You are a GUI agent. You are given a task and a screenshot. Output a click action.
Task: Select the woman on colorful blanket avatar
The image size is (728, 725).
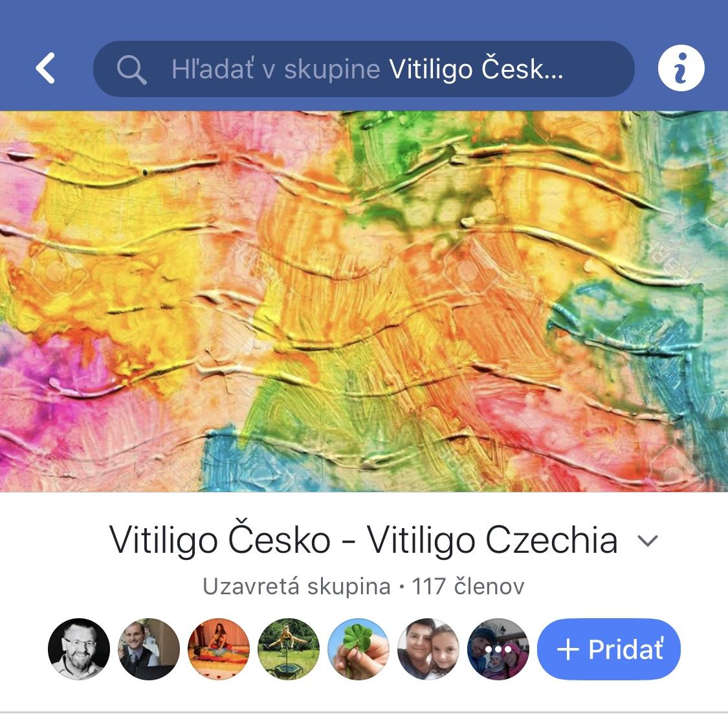(x=219, y=649)
